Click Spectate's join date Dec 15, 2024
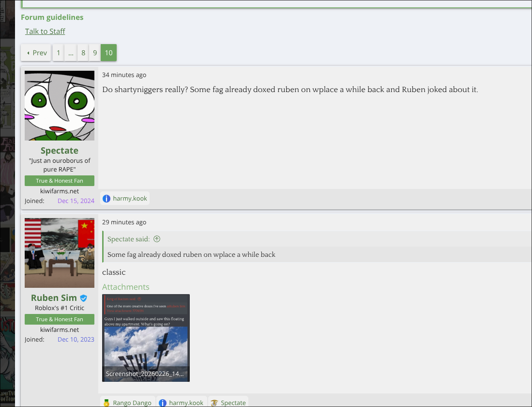This screenshot has height=407, width=532. click(76, 201)
